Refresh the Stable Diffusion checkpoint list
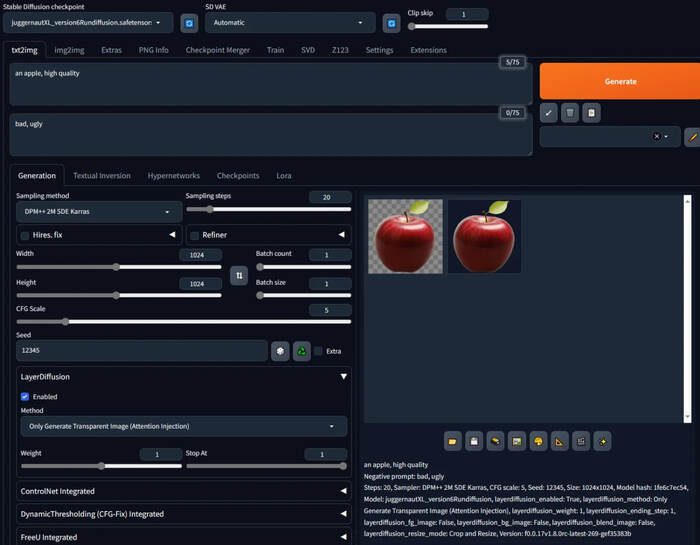This screenshot has height=545, width=700. coord(189,23)
